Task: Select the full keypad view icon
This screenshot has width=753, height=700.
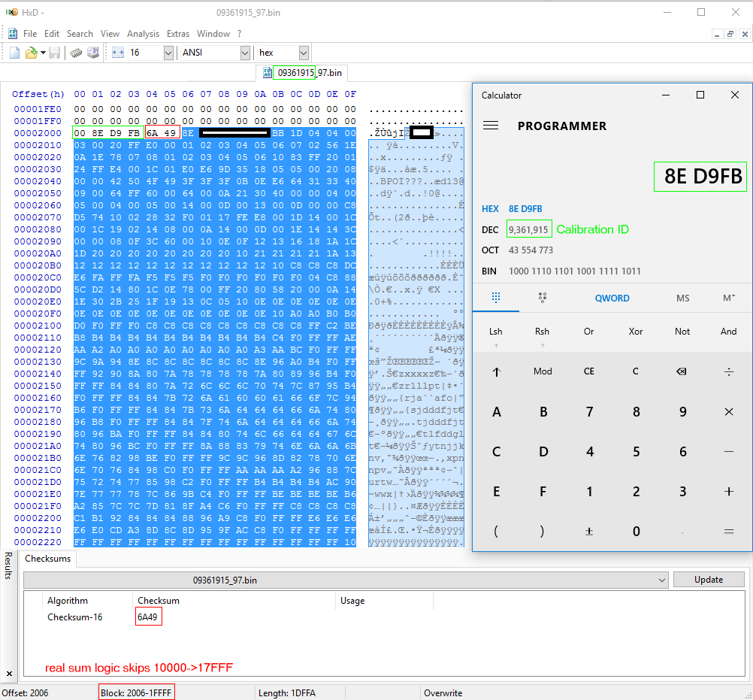Action: click(496, 298)
